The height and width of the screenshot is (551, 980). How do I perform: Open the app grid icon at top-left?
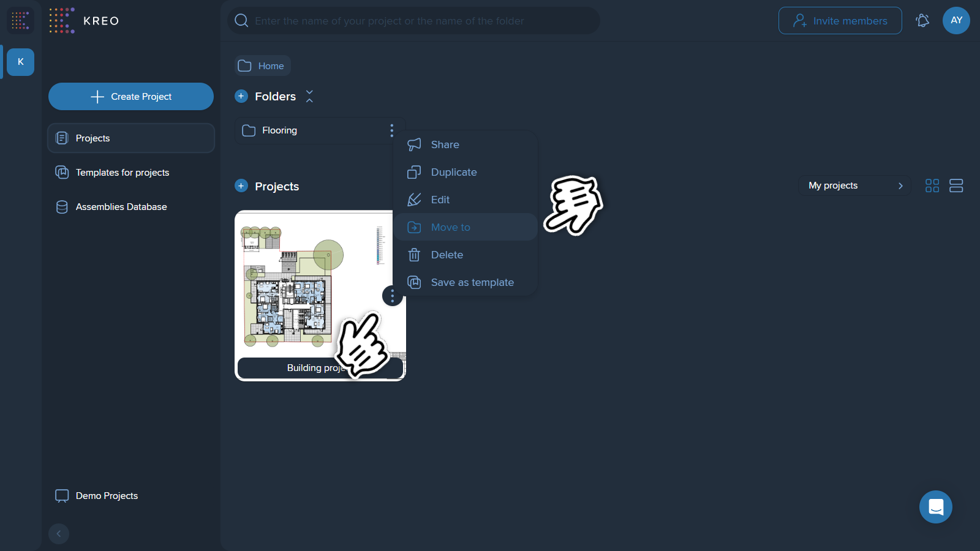[20, 20]
